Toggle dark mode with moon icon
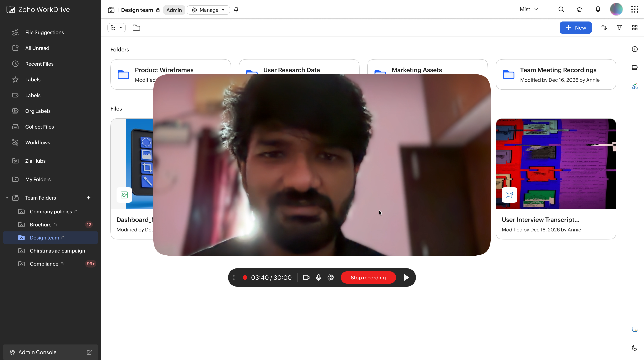644x360 pixels. click(x=635, y=348)
